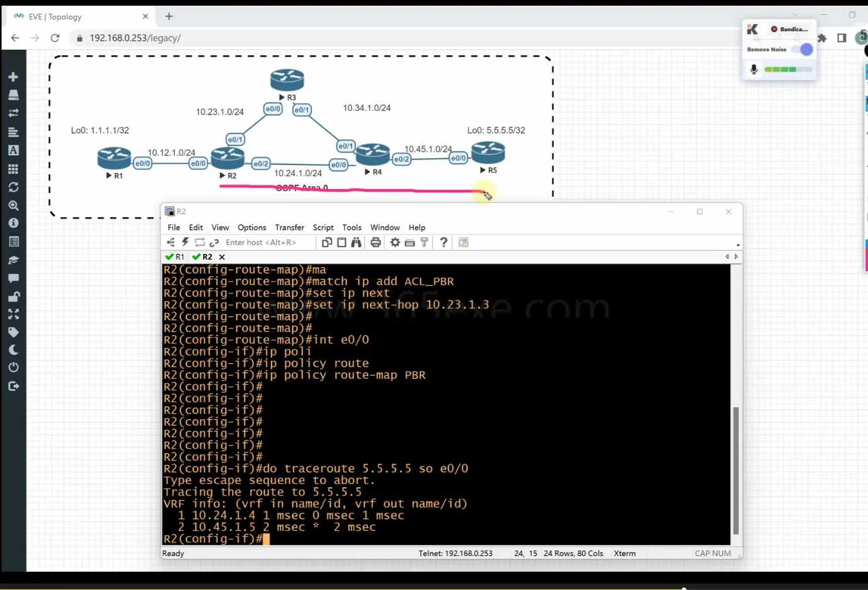Image resolution: width=868 pixels, height=590 pixels.
Task: Open Session Options via the gear icon
Action: click(395, 242)
